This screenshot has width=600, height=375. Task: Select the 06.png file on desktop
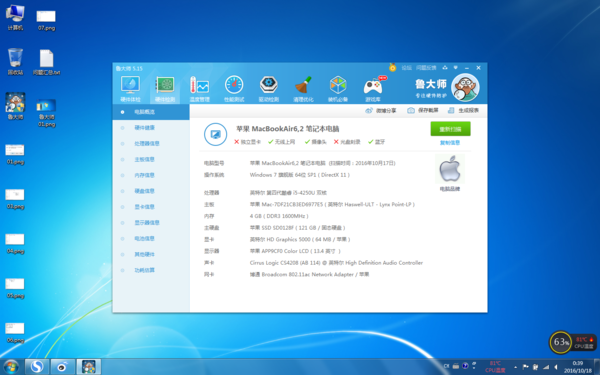pos(15,333)
